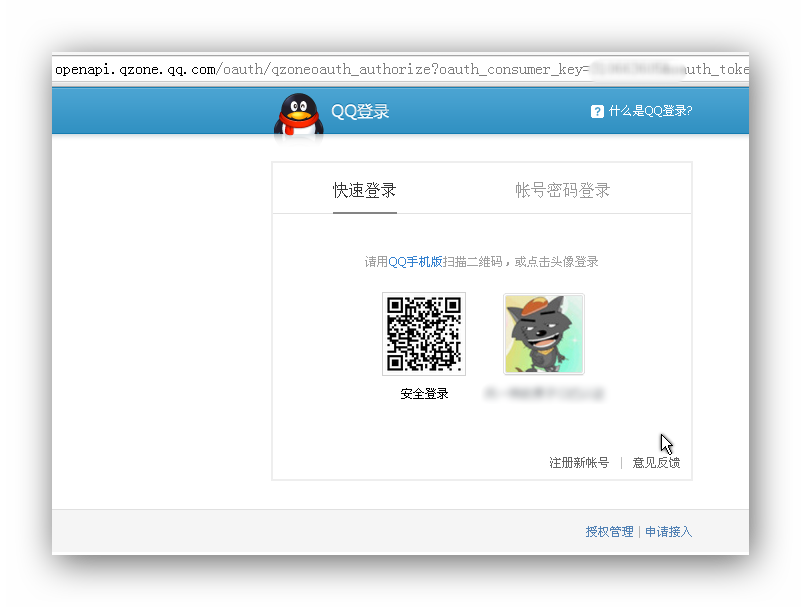Open 意见反馈 feedback link
The height and width of the screenshot is (607, 801).
656,463
